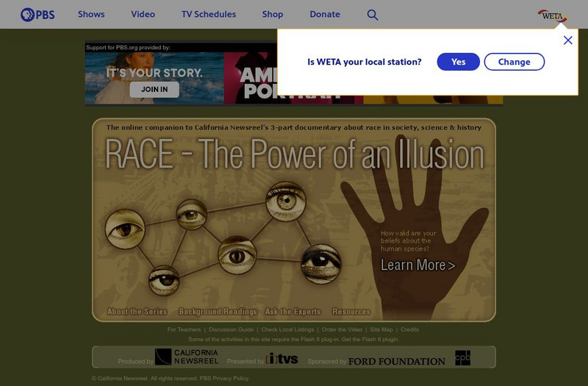Open the For Teachers link

pyautogui.click(x=184, y=329)
